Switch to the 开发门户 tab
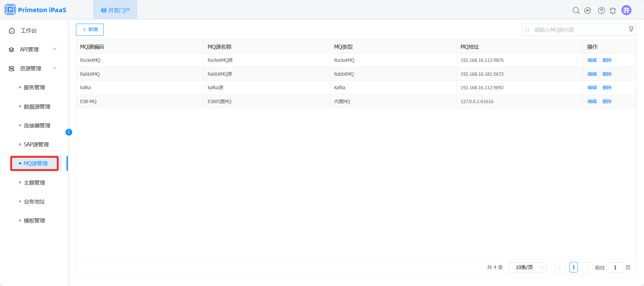644x286 pixels. 115,10
